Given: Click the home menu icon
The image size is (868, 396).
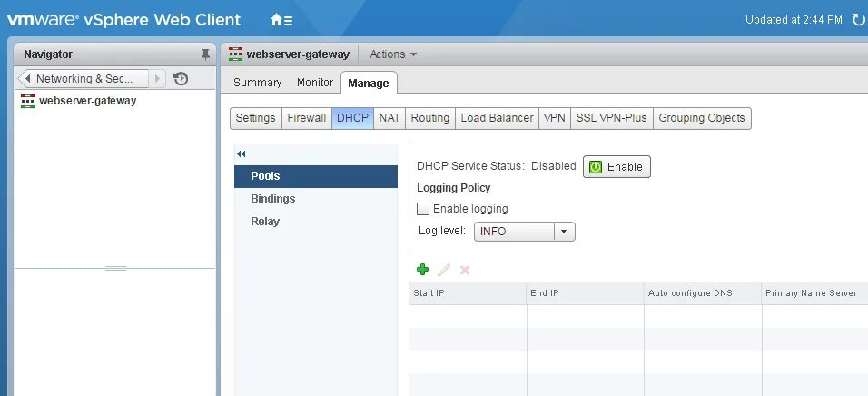Looking at the screenshot, I should [281, 19].
